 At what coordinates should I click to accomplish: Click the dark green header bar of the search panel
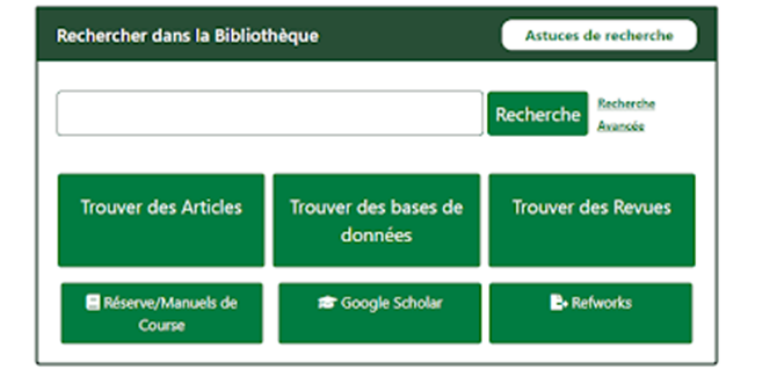376,34
